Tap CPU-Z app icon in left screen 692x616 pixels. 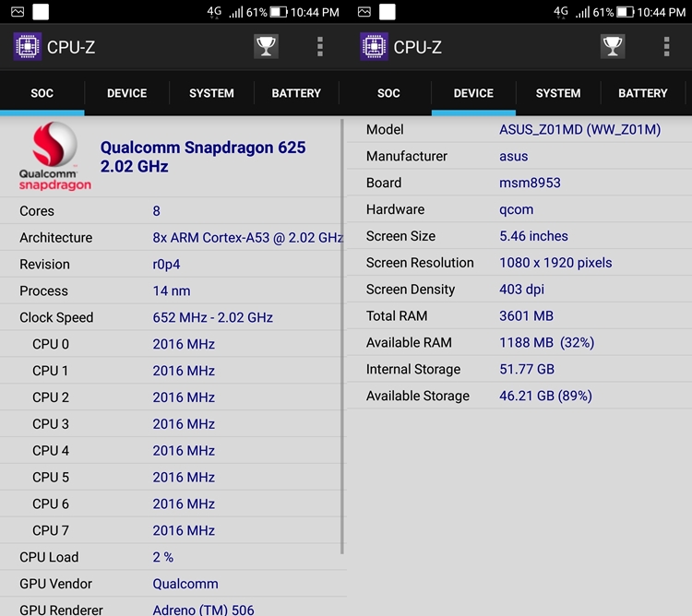(x=28, y=46)
